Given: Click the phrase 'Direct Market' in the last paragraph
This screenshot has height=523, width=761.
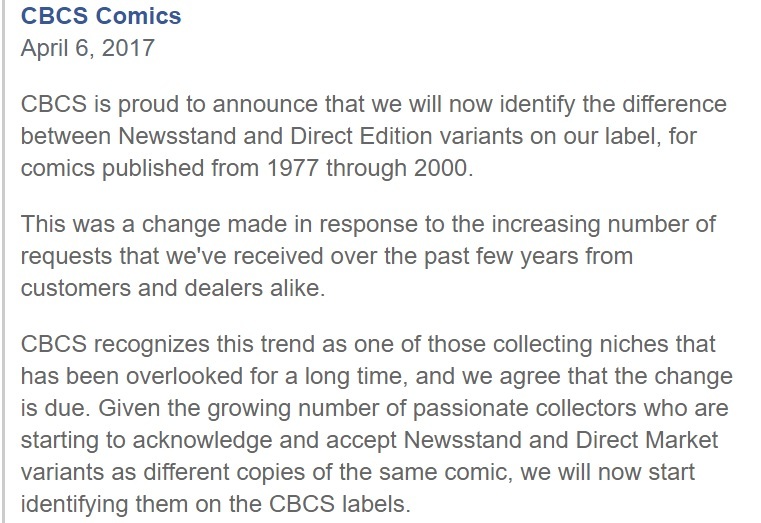Looking at the screenshot, I should click(x=647, y=440).
